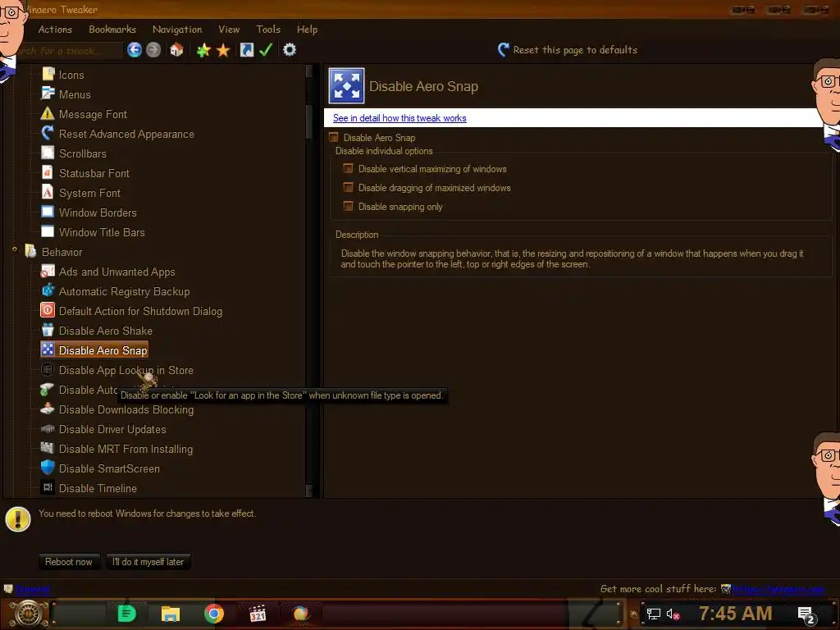Open the notification center icon
This screenshot has width=840, height=630.
tap(806, 615)
